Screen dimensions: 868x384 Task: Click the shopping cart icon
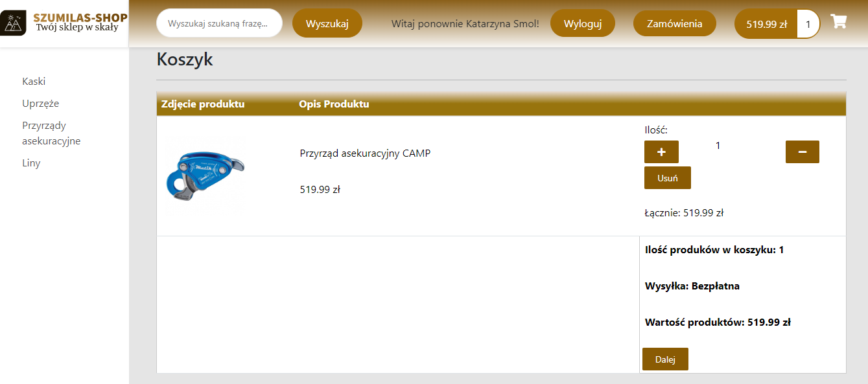pyautogui.click(x=839, y=21)
